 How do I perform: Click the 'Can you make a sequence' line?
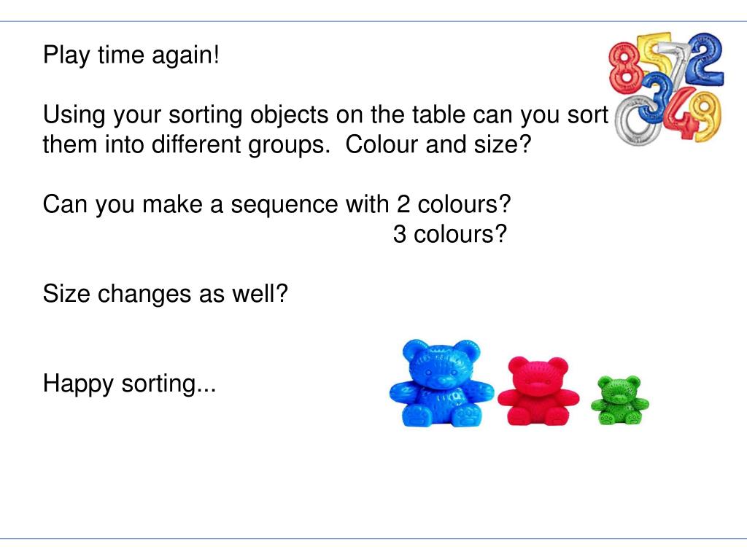[x=276, y=205]
